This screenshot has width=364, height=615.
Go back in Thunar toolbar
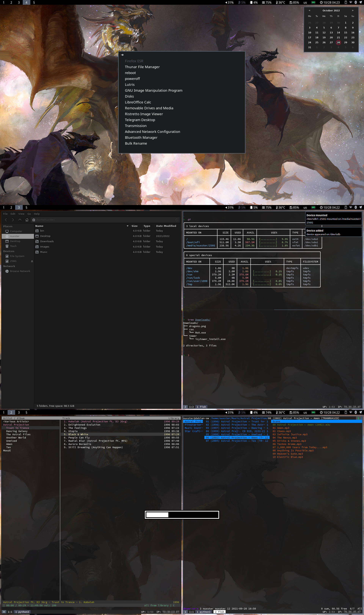(x=6, y=220)
